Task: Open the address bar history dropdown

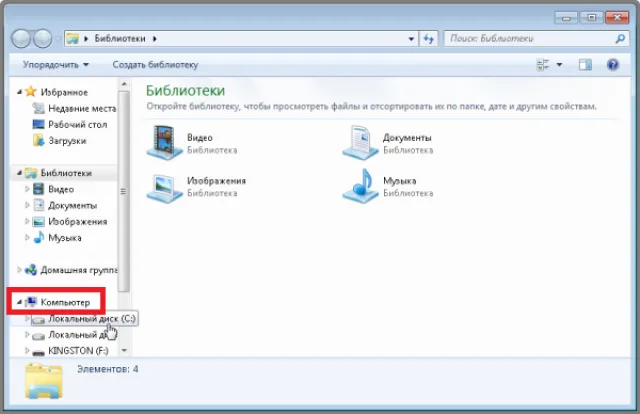Action: (x=411, y=39)
